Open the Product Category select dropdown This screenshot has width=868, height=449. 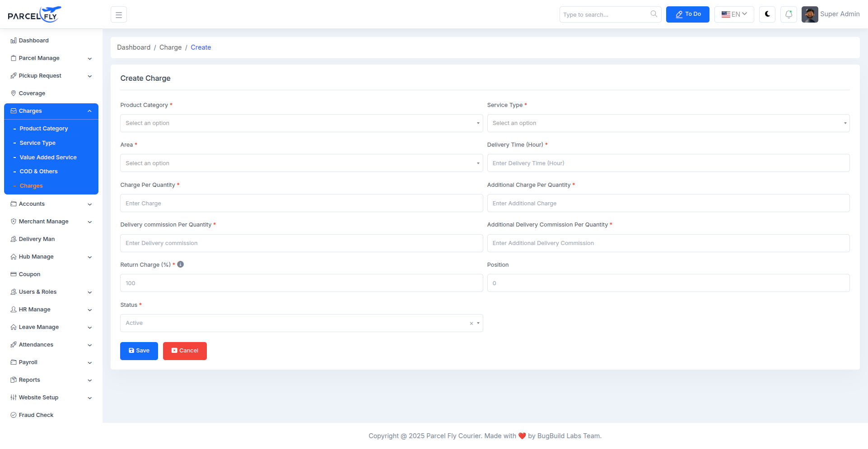301,123
